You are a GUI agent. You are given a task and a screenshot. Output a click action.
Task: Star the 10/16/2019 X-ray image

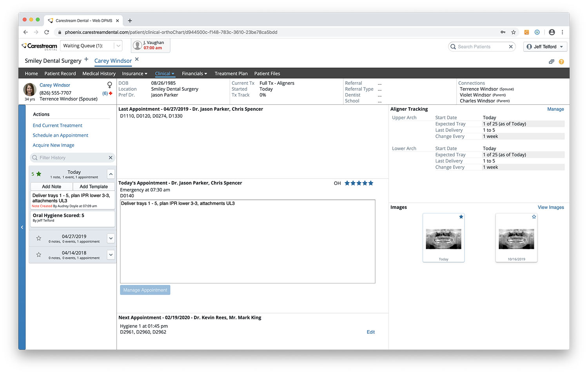[534, 217]
